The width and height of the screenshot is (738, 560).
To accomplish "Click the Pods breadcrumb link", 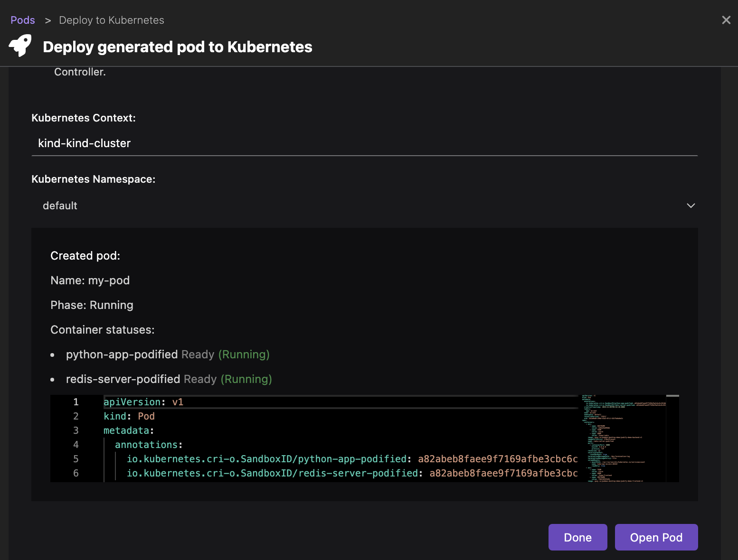I will 23,20.
